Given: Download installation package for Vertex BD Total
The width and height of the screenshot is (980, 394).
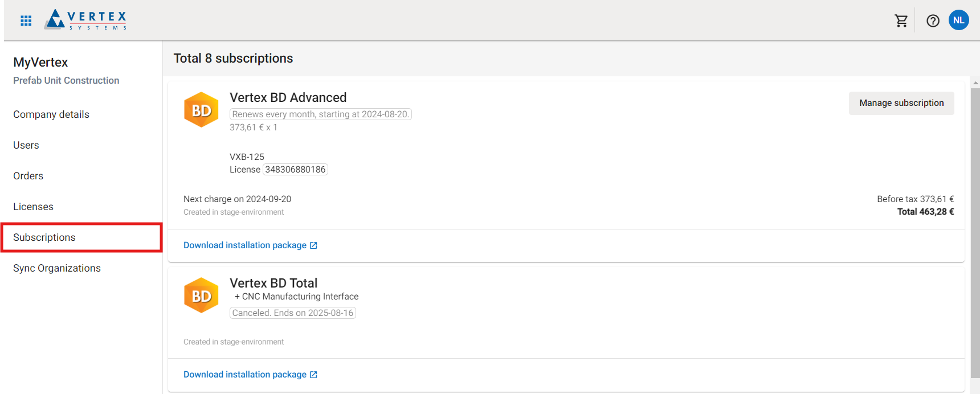Looking at the screenshot, I should click(x=245, y=375).
